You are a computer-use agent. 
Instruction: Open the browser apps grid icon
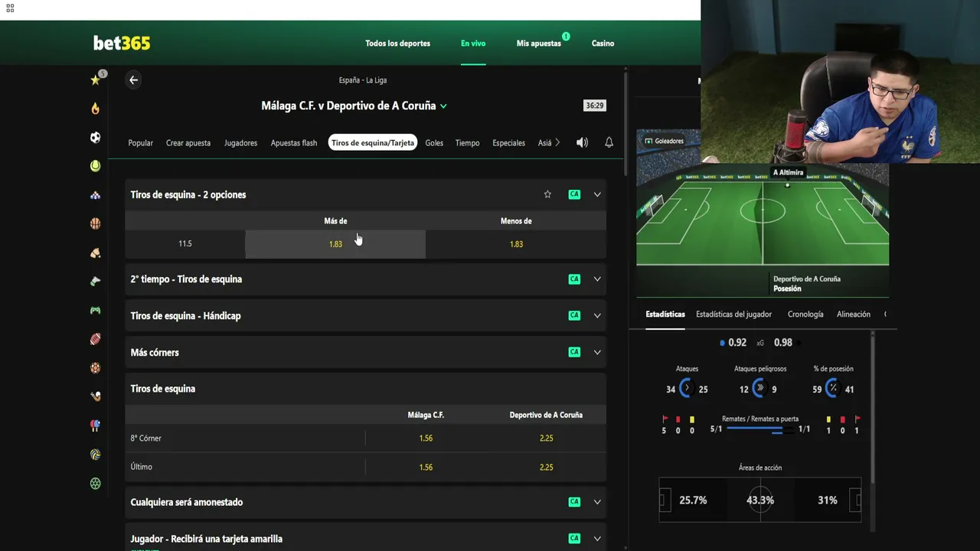tap(10, 8)
